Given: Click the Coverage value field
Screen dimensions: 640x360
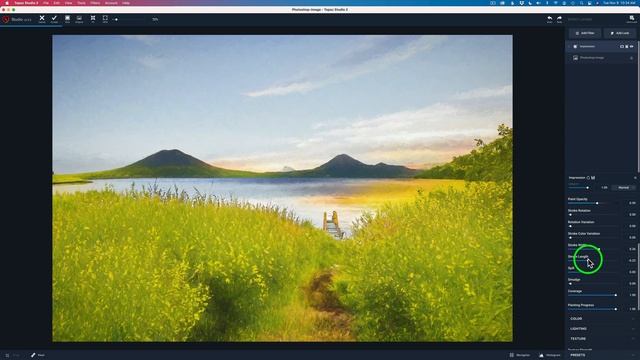Looking at the screenshot, I should [631, 295].
